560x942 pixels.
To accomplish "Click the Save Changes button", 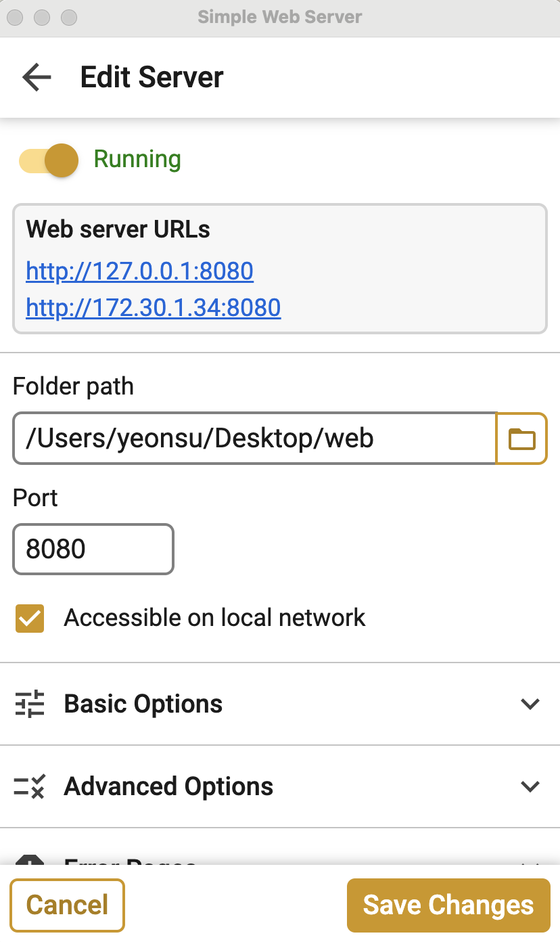I will click(448, 905).
